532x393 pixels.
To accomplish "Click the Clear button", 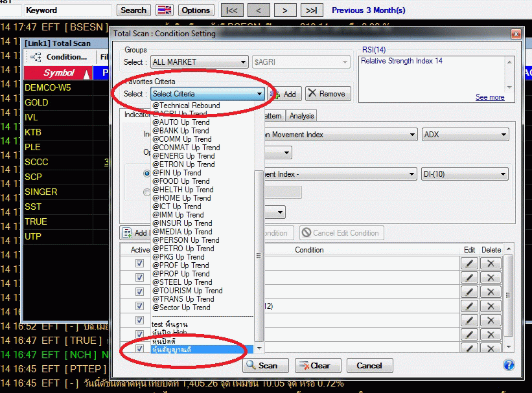I will (318, 366).
